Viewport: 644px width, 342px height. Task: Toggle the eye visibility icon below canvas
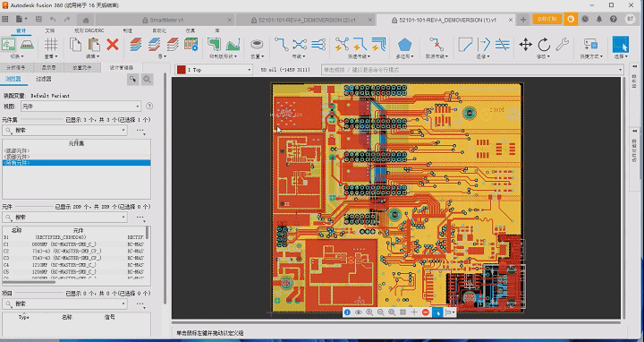359,312
